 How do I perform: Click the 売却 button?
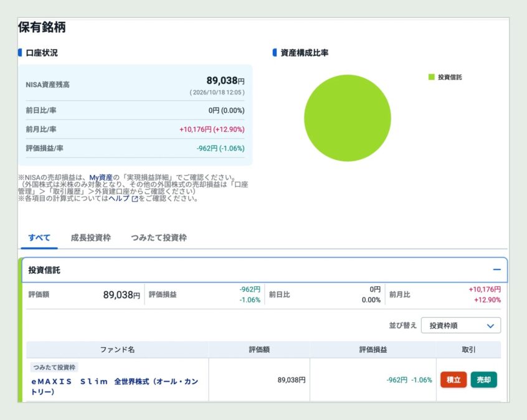coord(483,380)
